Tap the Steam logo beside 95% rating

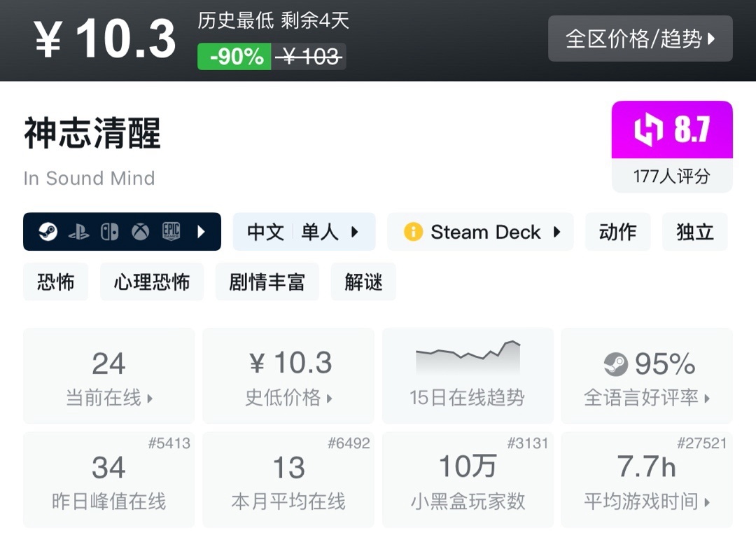coord(615,364)
